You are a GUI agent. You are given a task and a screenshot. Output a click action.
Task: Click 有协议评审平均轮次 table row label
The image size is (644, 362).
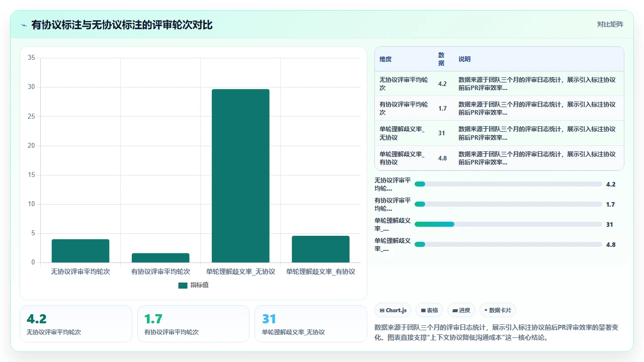click(404, 109)
